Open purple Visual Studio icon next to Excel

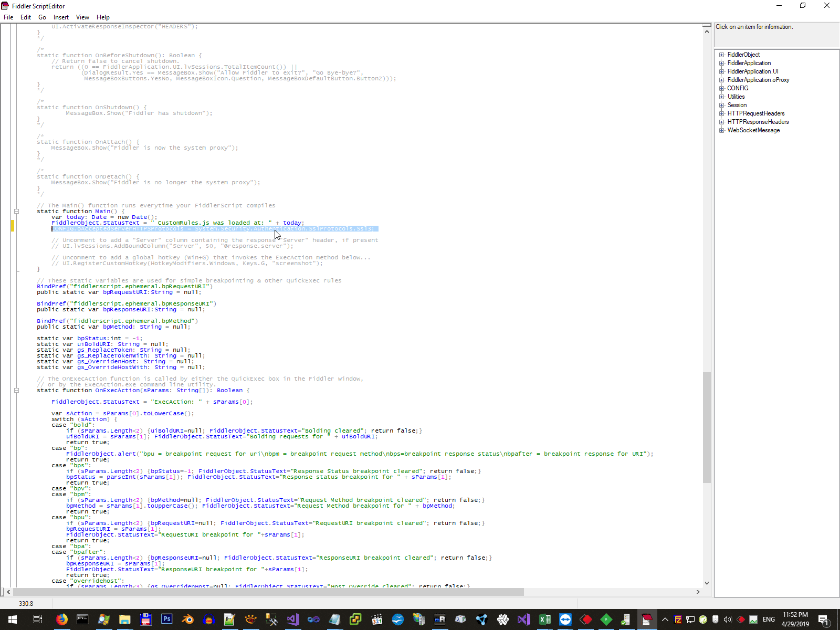(x=523, y=619)
